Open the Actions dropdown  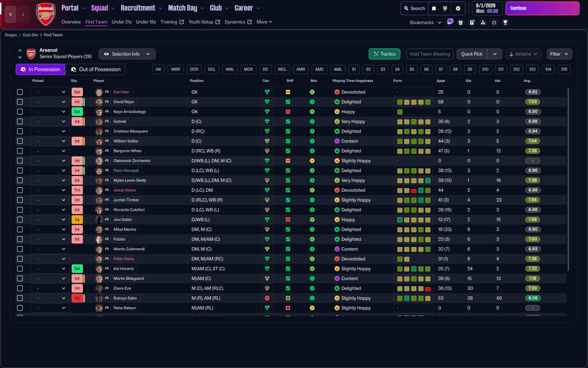click(523, 54)
